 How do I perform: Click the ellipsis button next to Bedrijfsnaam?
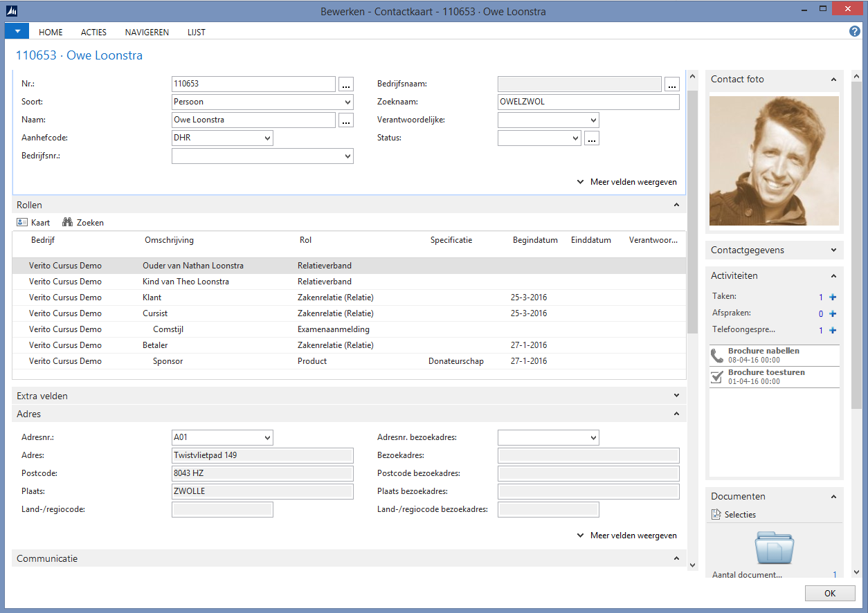[x=672, y=84]
